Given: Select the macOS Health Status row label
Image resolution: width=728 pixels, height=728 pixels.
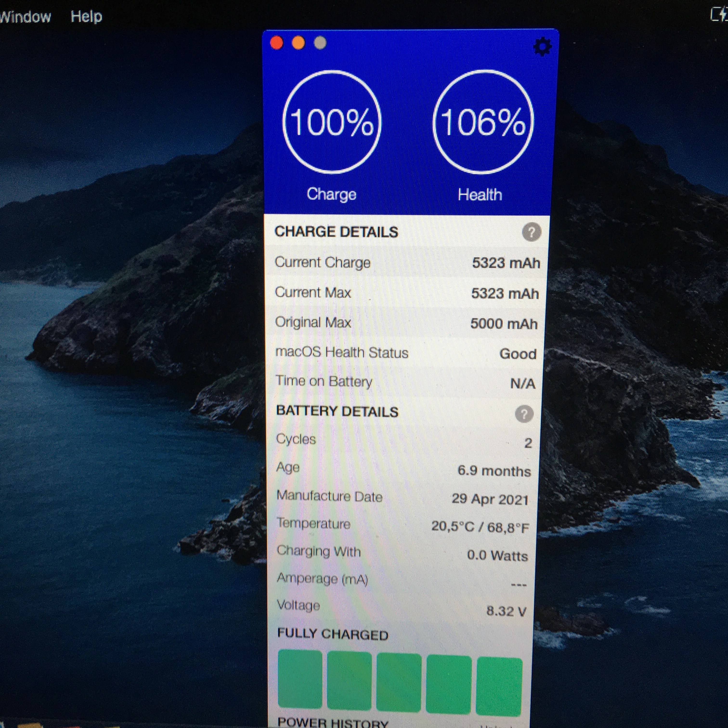Looking at the screenshot, I should pyautogui.click(x=342, y=352).
